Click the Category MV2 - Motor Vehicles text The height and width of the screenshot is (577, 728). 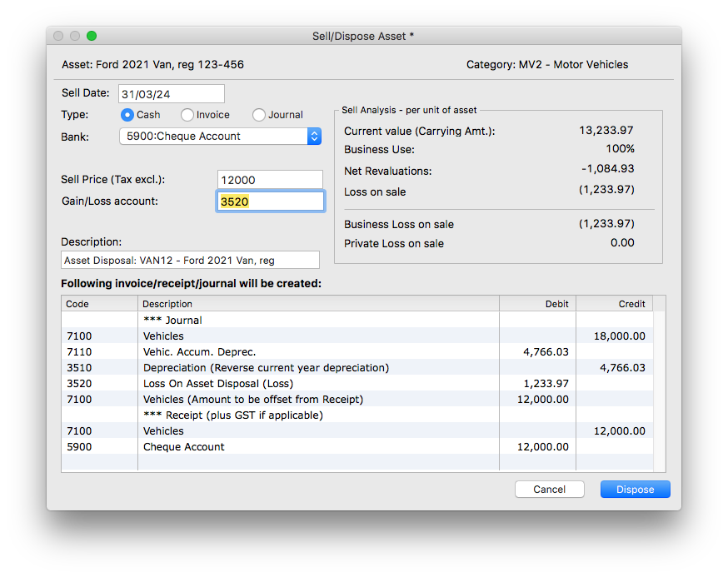point(547,64)
